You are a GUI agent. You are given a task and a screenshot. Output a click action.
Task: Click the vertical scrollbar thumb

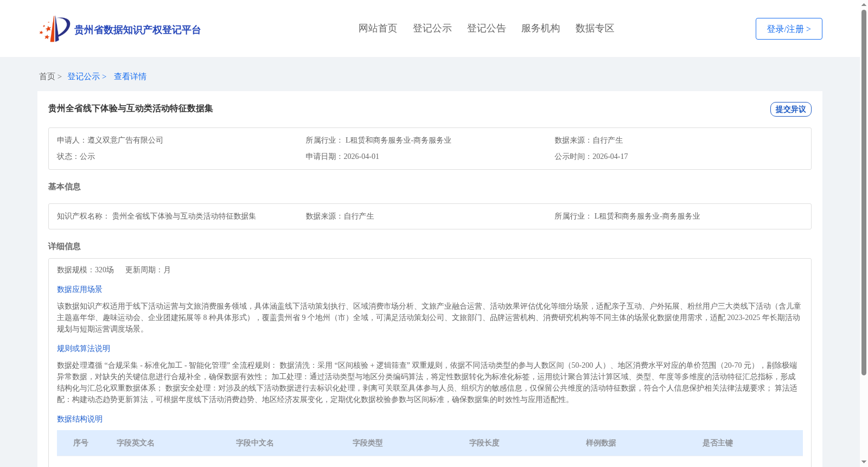point(864,193)
